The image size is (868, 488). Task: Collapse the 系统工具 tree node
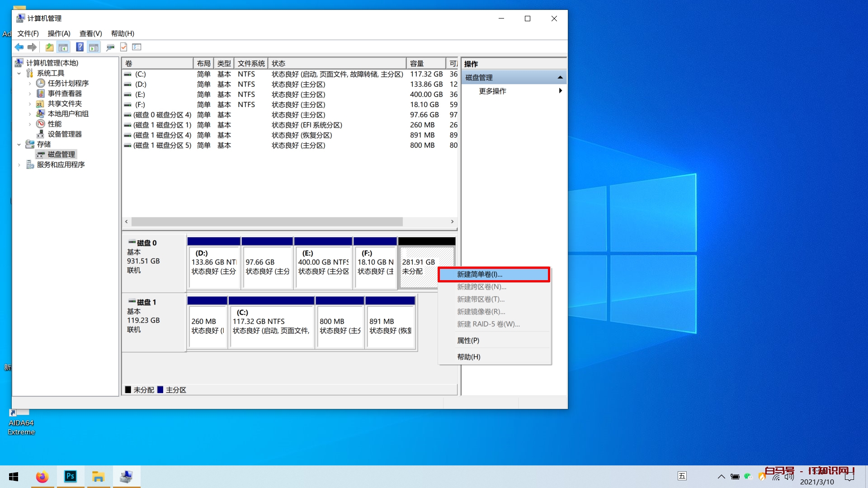(x=19, y=73)
